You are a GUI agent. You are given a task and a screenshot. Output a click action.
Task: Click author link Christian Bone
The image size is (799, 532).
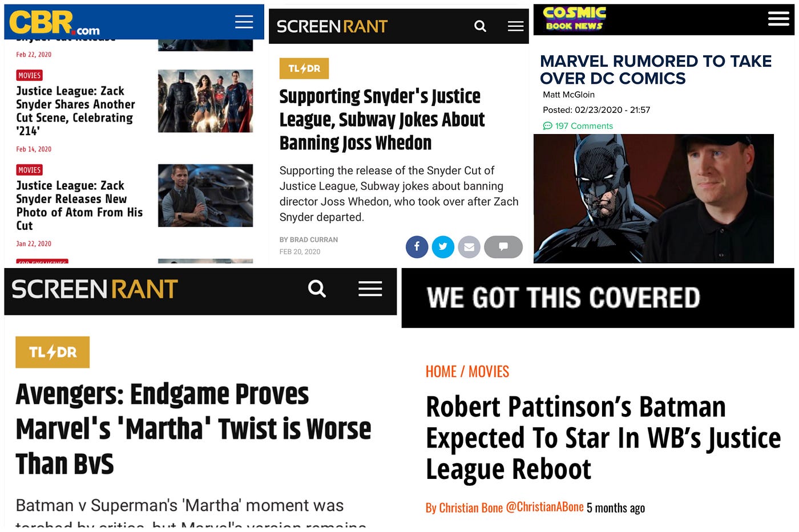coord(464,507)
